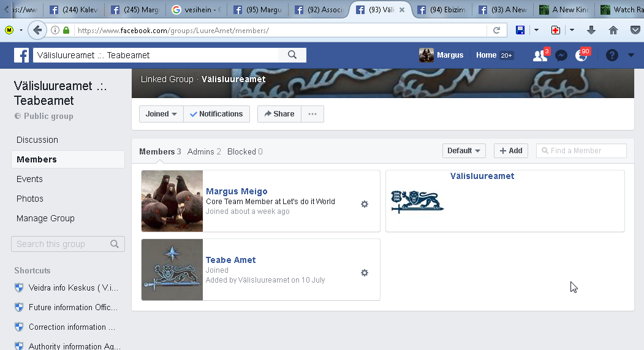This screenshot has height=350, width=644.
Task: Open friend requests icon with 3 badge
Action: (540, 55)
